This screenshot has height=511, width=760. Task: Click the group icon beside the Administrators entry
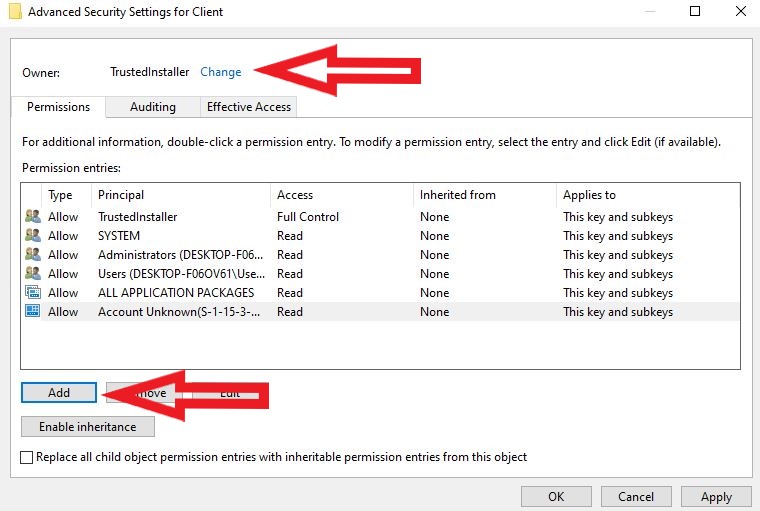click(x=32, y=255)
